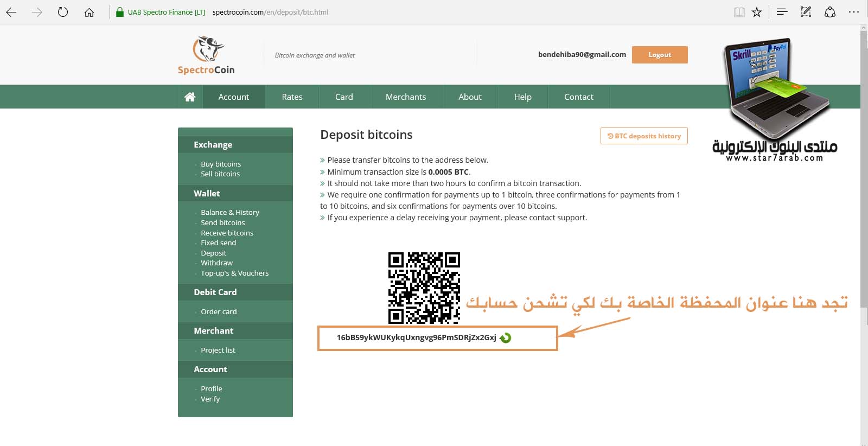Click the deposit QR code image
The width and height of the screenshot is (868, 446).
click(x=424, y=288)
